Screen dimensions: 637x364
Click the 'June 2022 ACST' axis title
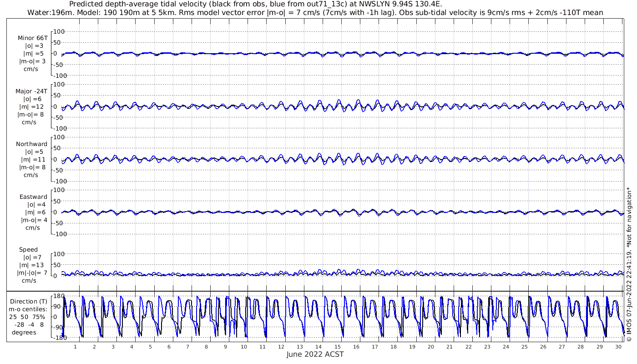pos(315,354)
